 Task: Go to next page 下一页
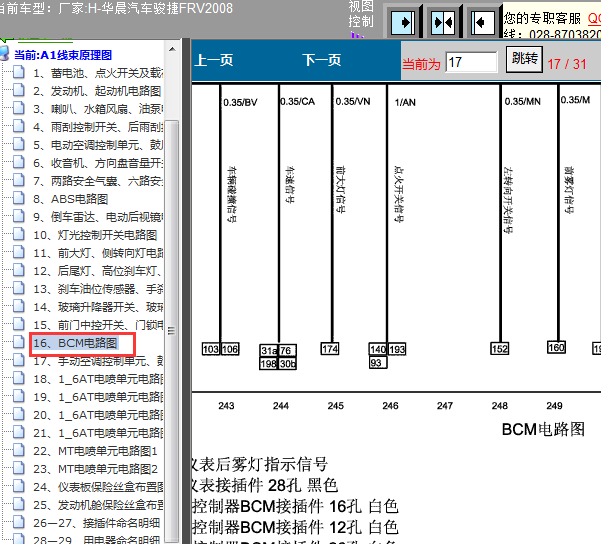click(x=322, y=60)
